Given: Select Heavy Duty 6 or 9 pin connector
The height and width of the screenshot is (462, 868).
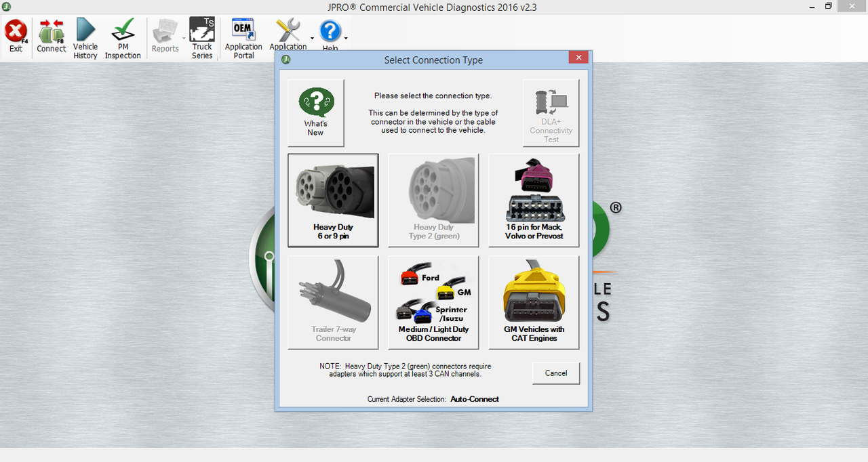Looking at the screenshot, I should (333, 200).
